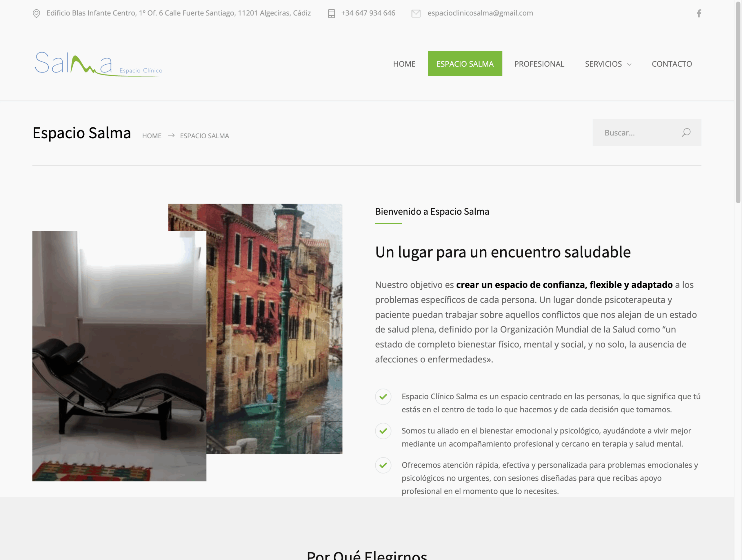
Task: Click the second green checkmark bullet
Action: [x=383, y=431]
